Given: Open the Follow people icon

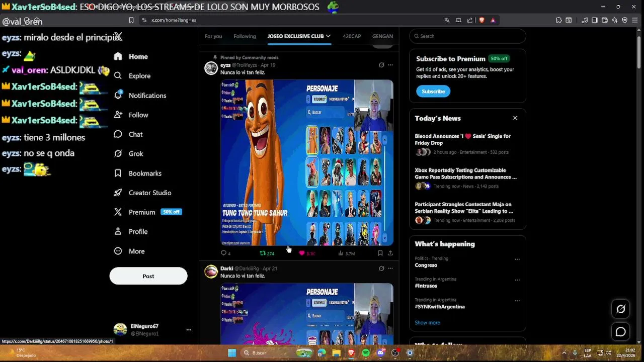Looking at the screenshot, I should coord(118,115).
